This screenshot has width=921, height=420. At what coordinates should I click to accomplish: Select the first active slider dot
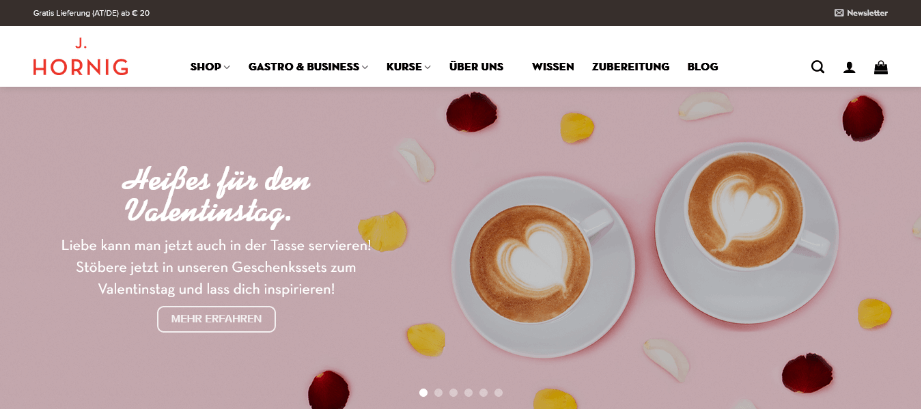(x=423, y=393)
